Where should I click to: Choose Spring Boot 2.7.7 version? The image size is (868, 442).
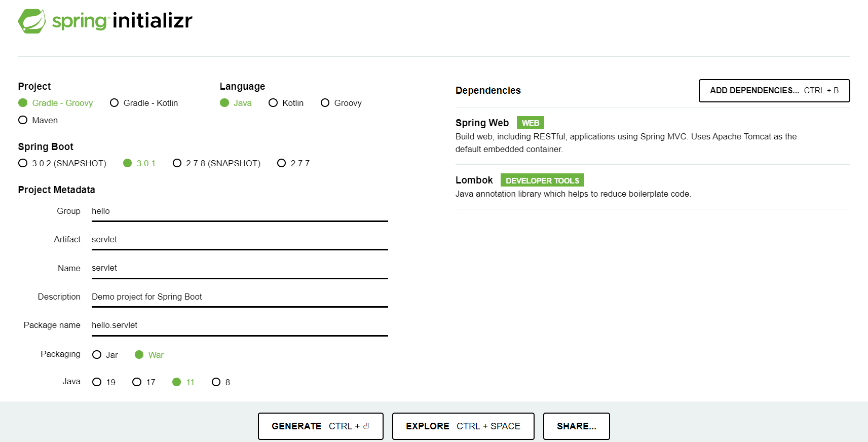click(293, 163)
